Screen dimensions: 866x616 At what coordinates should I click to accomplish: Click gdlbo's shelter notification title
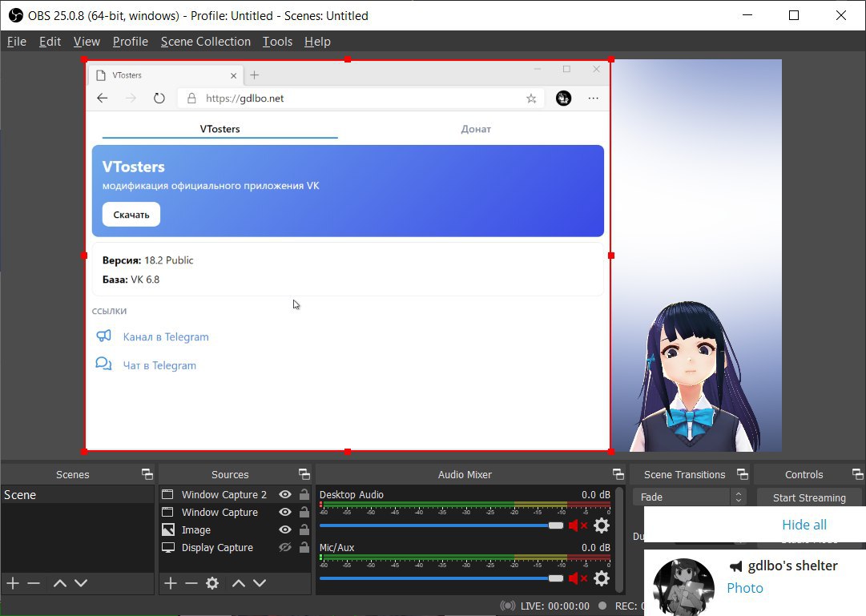tap(792, 566)
